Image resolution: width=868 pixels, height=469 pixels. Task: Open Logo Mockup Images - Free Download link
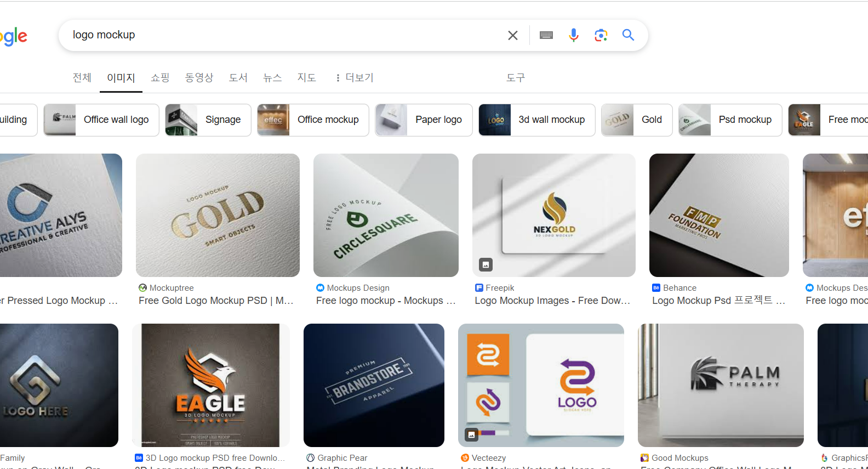552,301
